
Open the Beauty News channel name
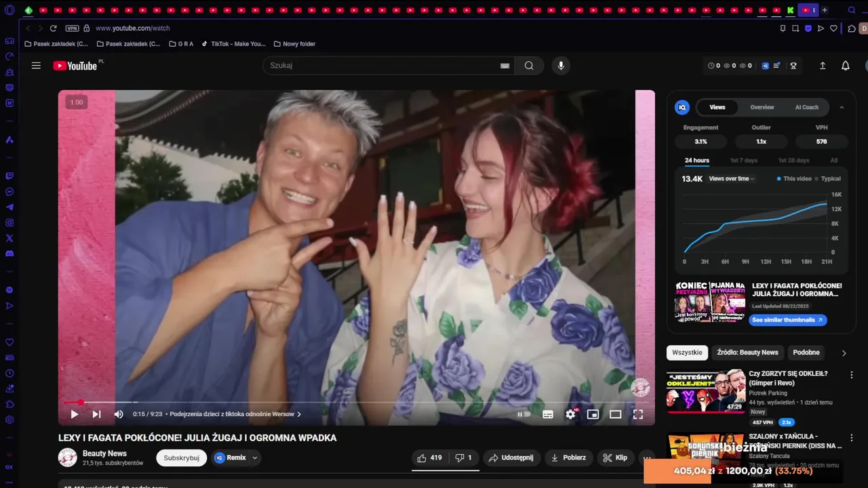tap(104, 453)
